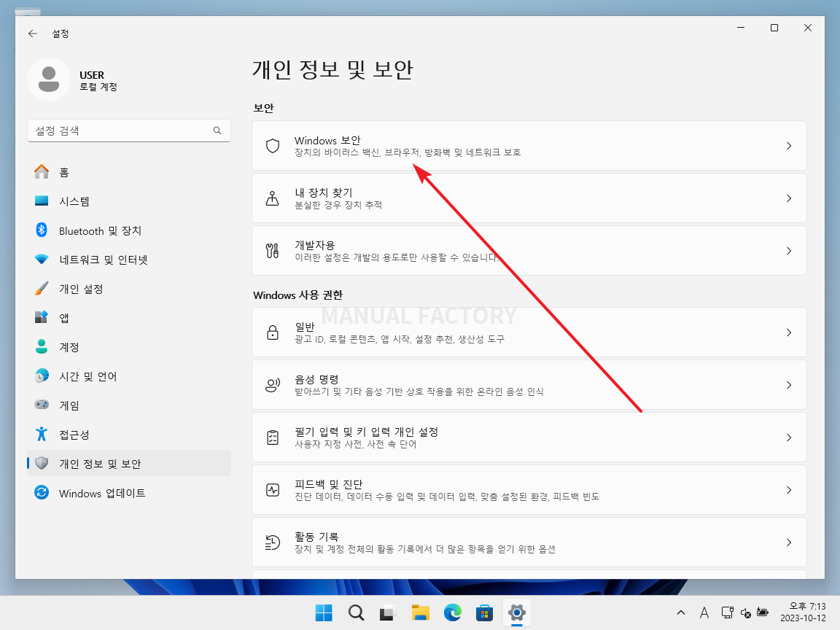Click the 개인 정보 및 보안 shield icon
840x630 pixels.
(42, 464)
